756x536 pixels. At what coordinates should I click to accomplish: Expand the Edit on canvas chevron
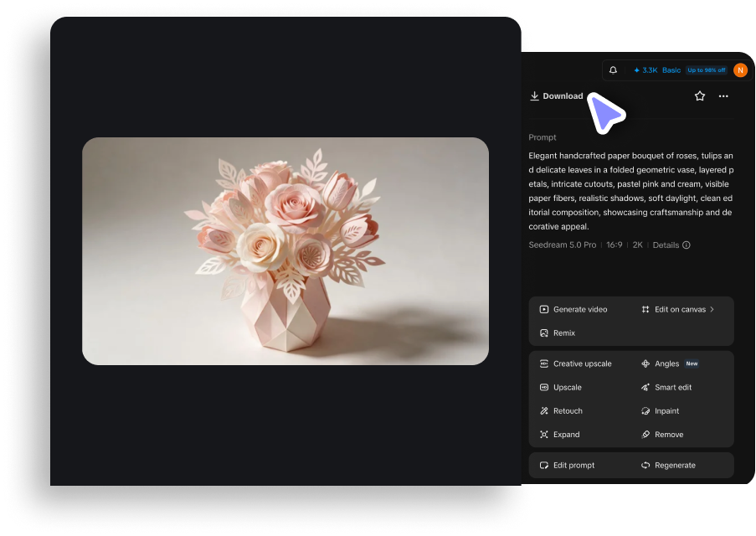(712, 309)
